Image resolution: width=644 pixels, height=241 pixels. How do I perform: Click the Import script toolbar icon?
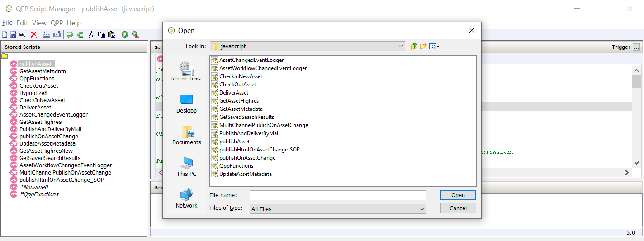click(x=47, y=34)
